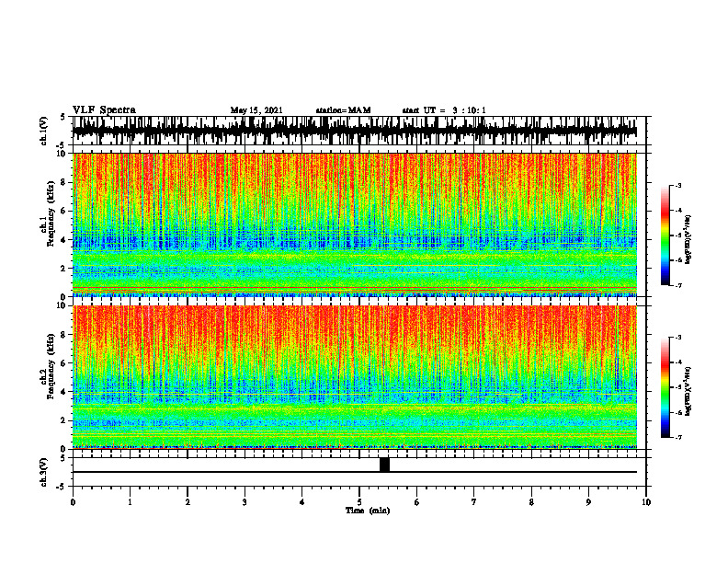Click time axis tick label "0"
Viewport: 728px width, 563px height.
(73, 502)
